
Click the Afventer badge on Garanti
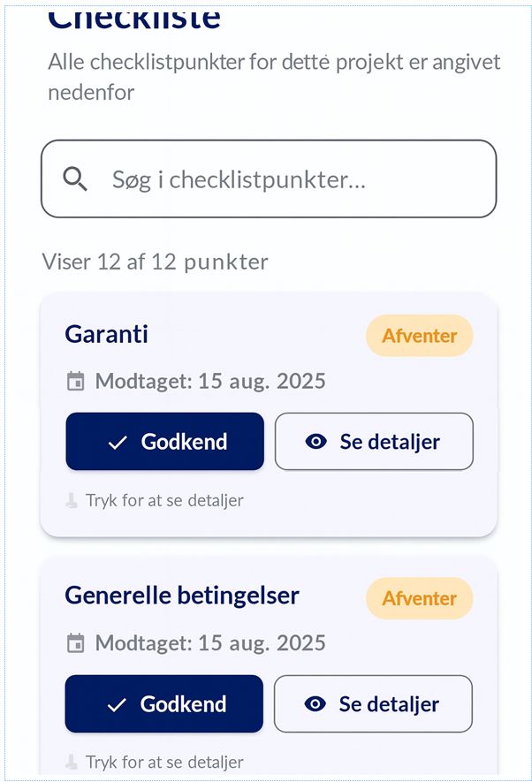click(419, 336)
